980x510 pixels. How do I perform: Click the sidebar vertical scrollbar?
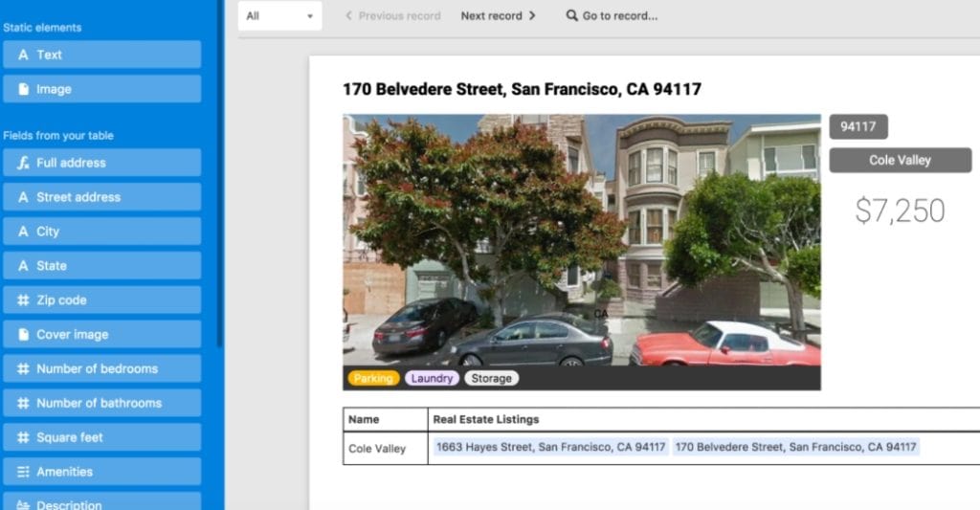point(219,172)
